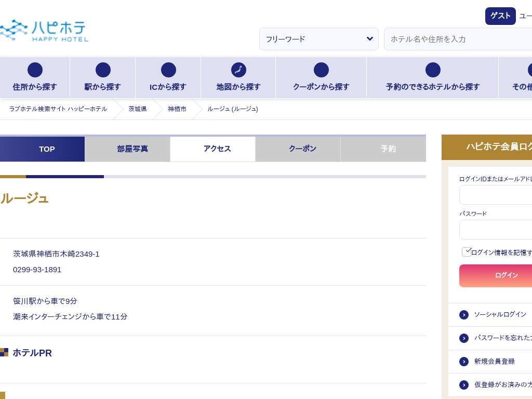This screenshot has width=532, height=399.
Task: Click the ハピホテ会員ログイン panel header
Action: [487, 147]
